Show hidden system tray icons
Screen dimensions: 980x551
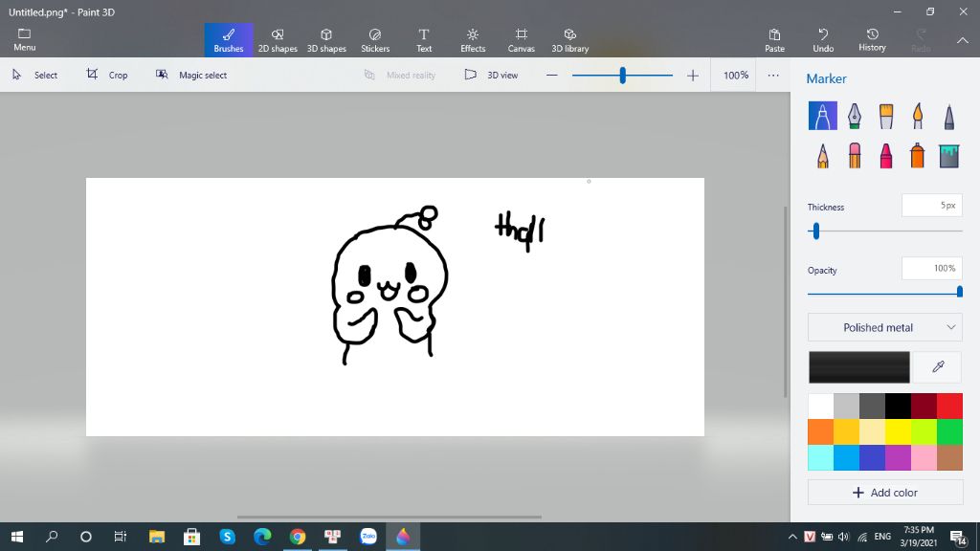point(792,537)
